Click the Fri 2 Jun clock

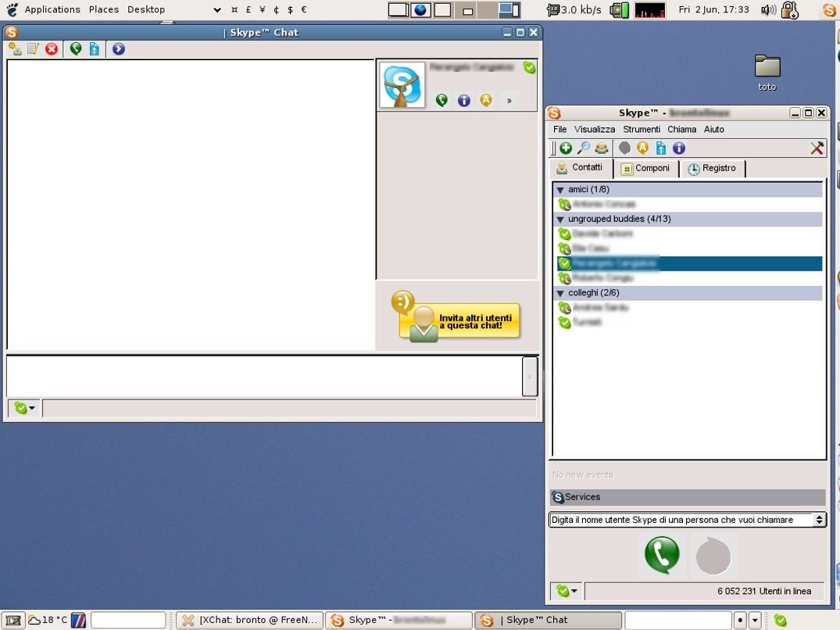click(713, 9)
